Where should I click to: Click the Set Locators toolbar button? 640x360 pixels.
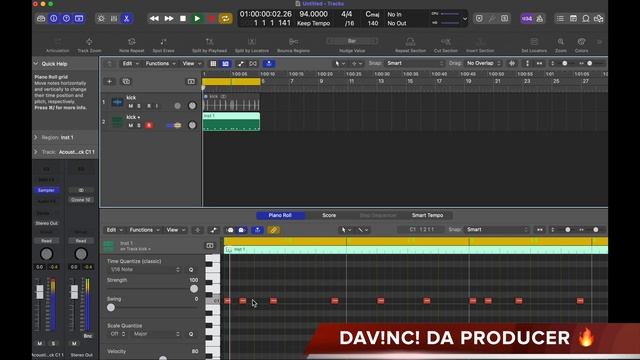[x=534, y=45]
